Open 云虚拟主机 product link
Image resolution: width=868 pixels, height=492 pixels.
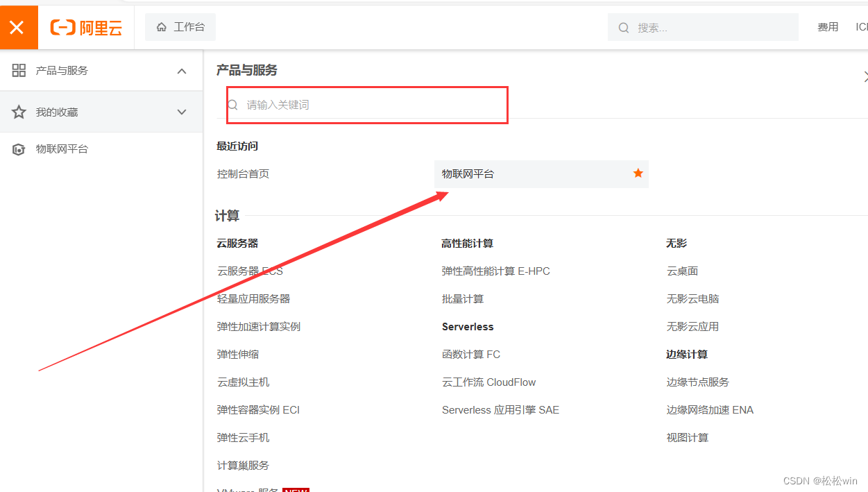coord(243,382)
